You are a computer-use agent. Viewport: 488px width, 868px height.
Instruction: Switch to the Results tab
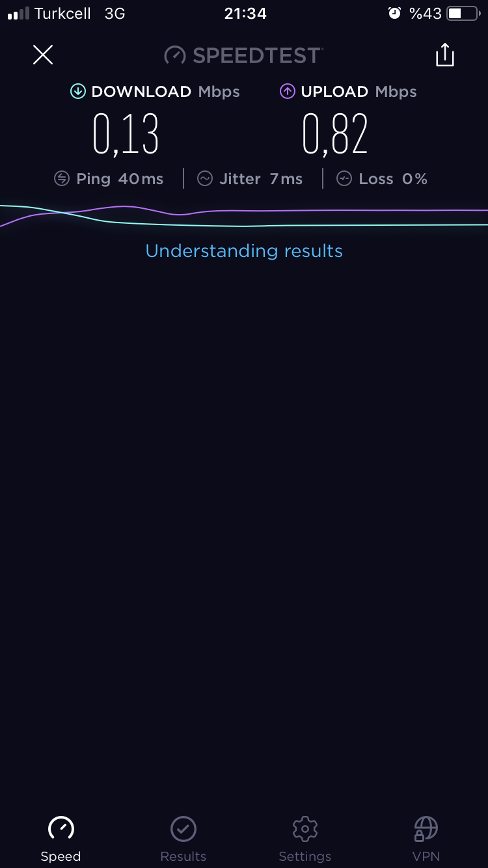tap(183, 839)
